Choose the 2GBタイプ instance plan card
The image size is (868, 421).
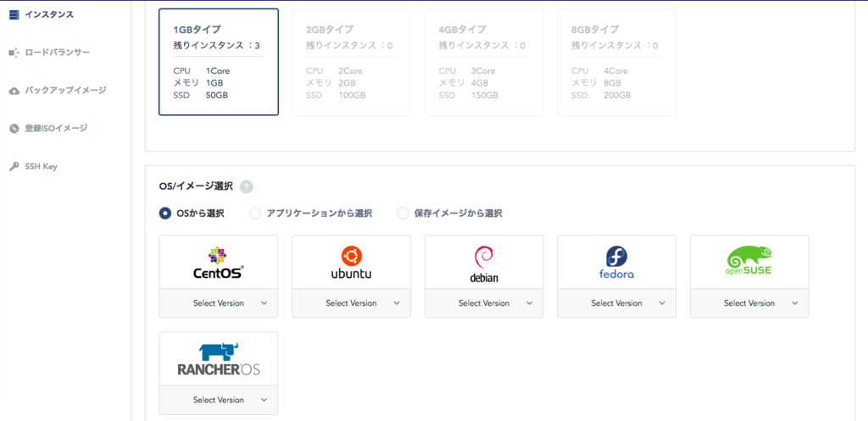[x=351, y=62]
